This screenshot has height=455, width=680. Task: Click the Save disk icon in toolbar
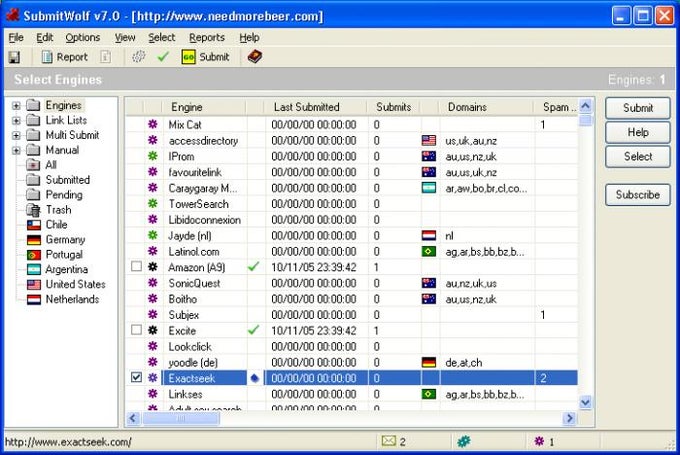point(14,57)
